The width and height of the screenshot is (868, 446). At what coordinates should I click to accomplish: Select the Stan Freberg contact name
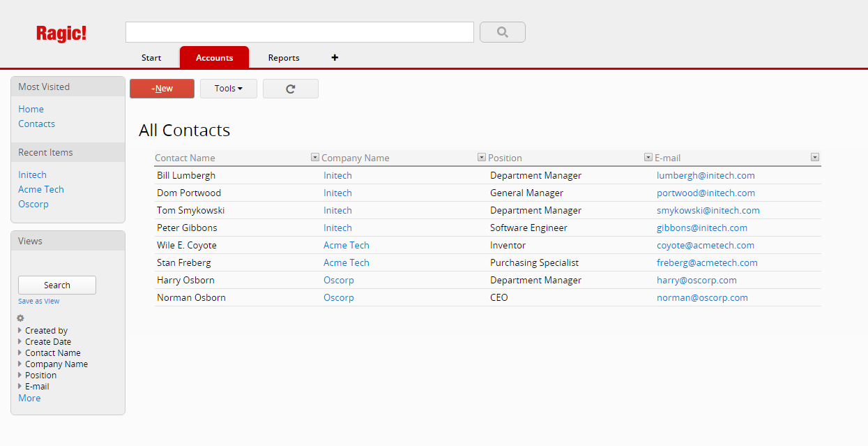[184, 263]
